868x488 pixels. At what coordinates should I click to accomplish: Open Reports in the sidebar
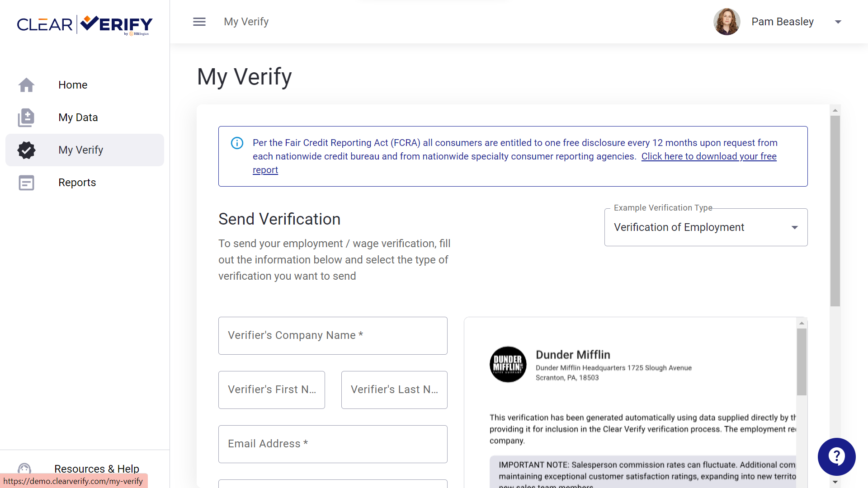85,183
